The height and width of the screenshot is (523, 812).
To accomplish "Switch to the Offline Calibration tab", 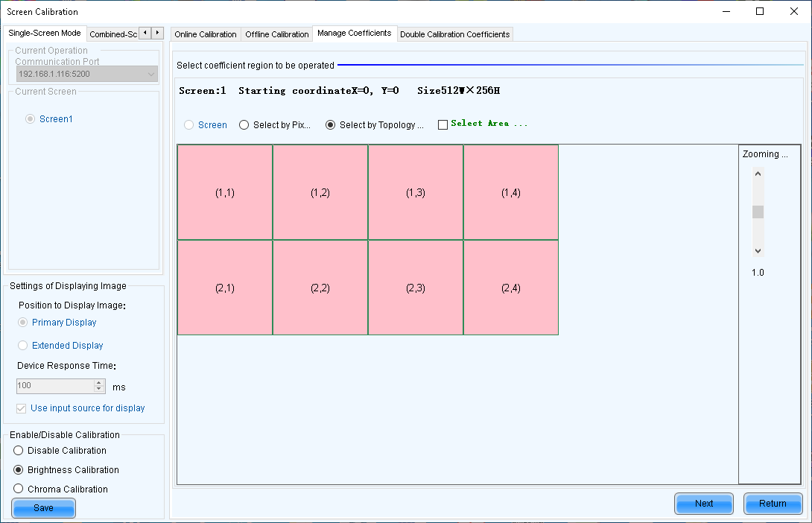I will 276,34.
